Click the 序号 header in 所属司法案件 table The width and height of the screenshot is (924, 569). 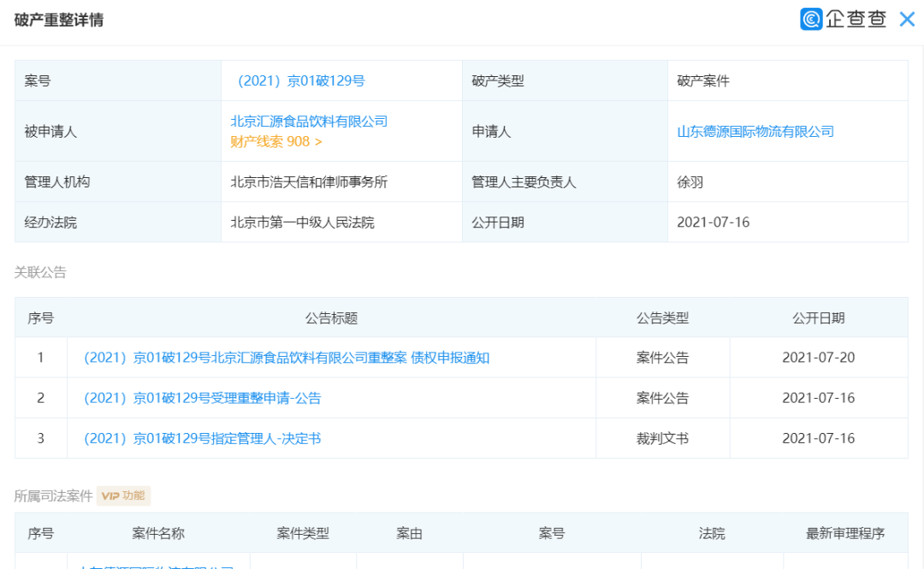[x=41, y=534]
